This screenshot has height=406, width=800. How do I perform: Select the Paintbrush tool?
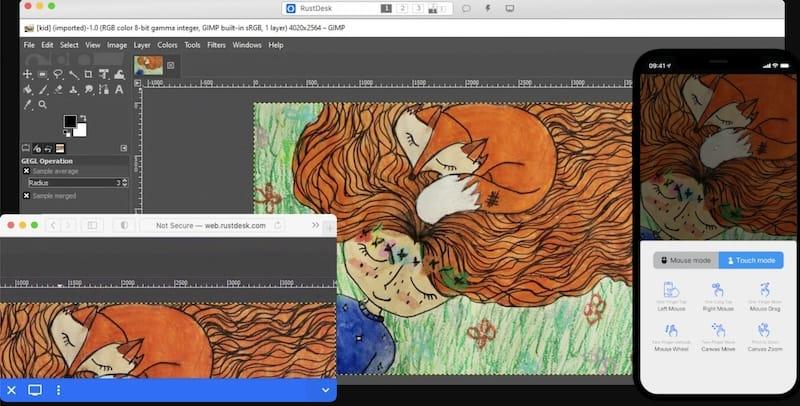[43, 90]
